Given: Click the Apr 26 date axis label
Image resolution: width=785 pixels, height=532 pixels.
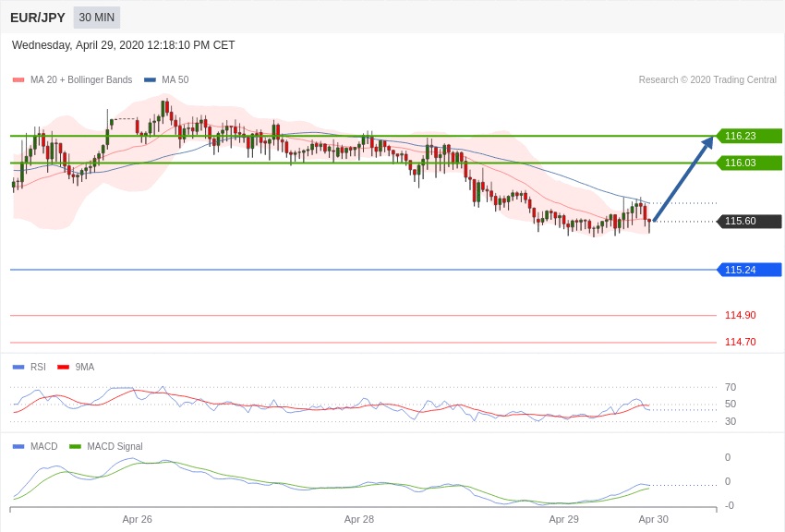Looking at the screenshot, I should click(x=138, y=519).
